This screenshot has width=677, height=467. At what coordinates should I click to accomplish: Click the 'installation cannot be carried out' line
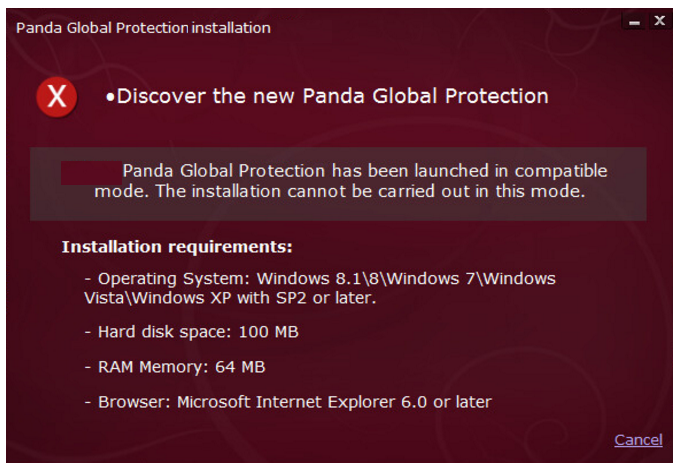click(x=339, y=190)
